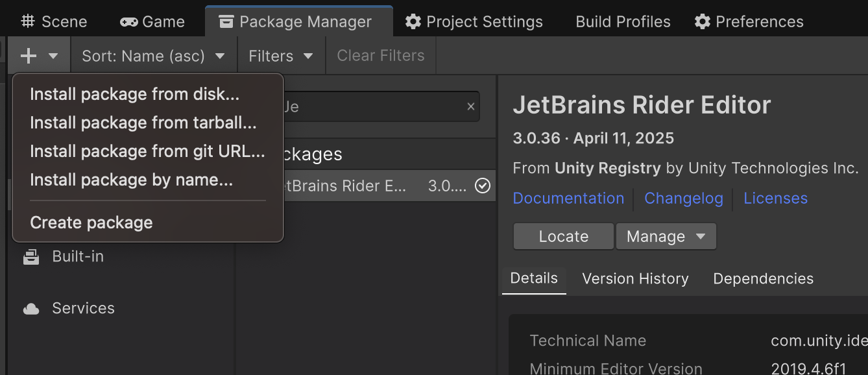Click the package search input field
This screenshot has height=375, width=868.
[376, 106]
